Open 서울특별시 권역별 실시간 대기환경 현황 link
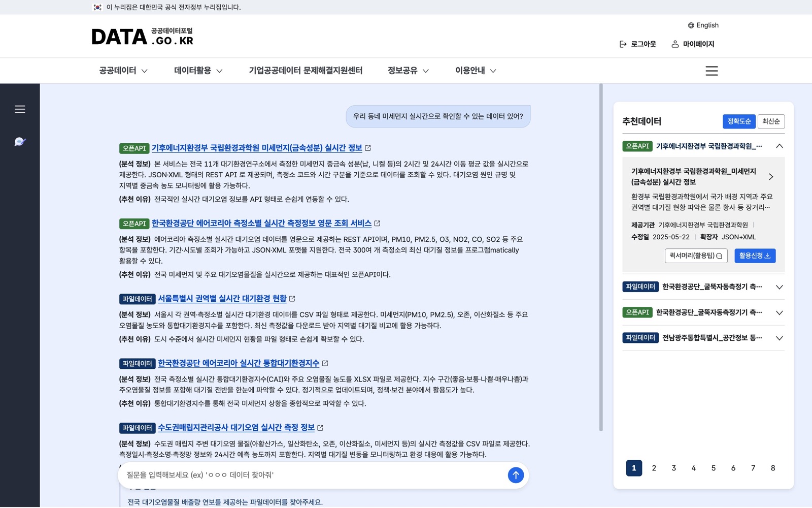812x508 pixels. [x=222, y=299]
